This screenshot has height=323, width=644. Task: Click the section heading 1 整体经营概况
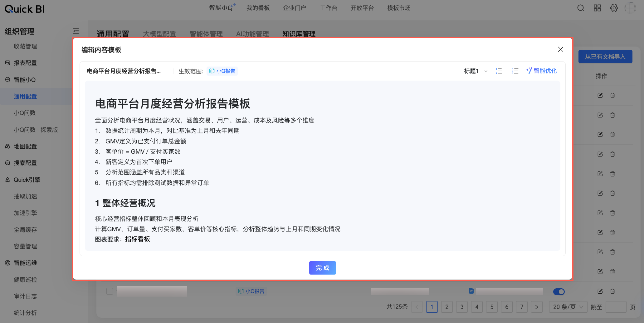(x=125, y=203)
